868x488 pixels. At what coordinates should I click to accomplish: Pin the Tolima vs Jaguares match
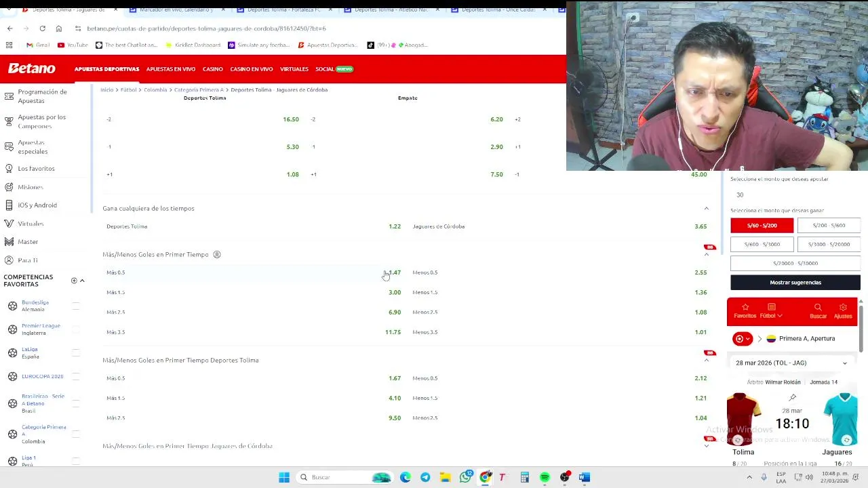(x=792, y=398)
